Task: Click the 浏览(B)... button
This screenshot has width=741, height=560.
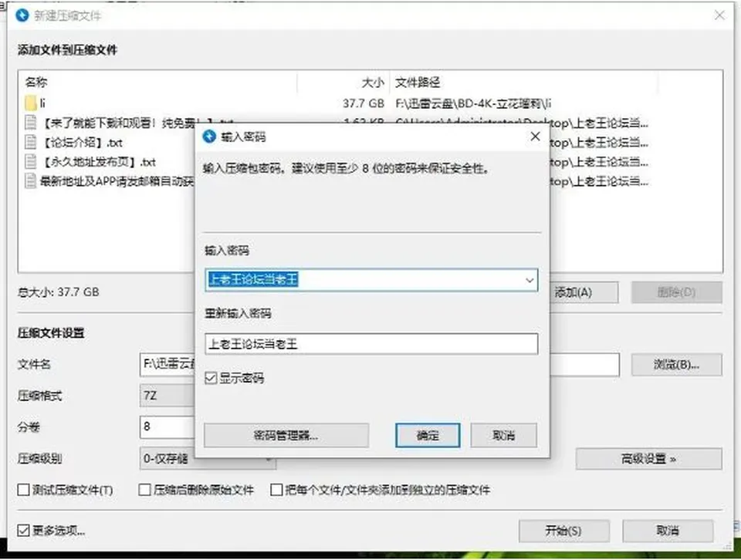Action: point(677,365)
